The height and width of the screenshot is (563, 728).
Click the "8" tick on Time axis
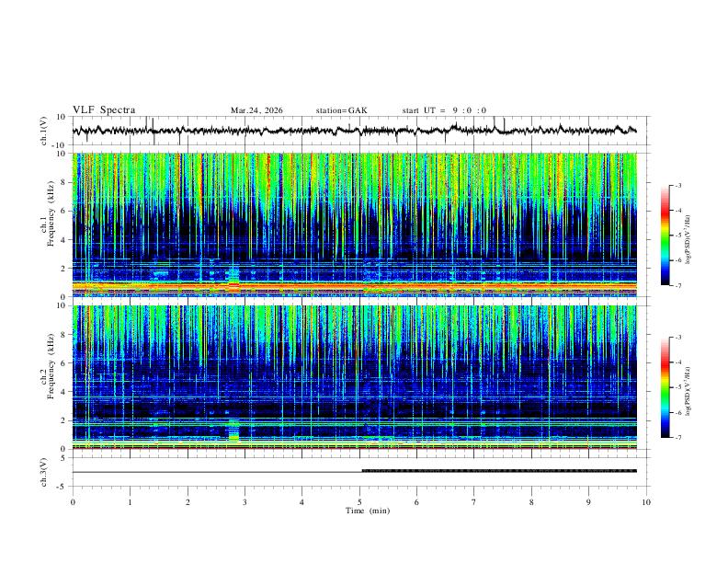(531, 502)
